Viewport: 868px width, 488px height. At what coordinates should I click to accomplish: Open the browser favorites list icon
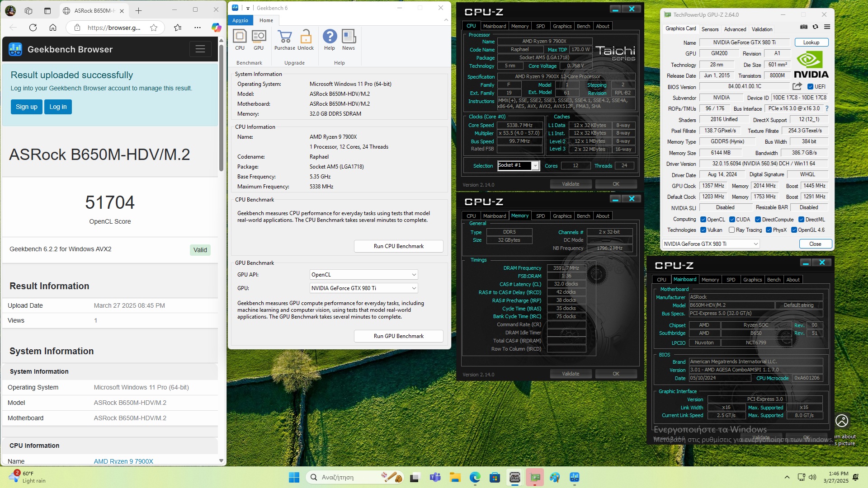[178, 28]
